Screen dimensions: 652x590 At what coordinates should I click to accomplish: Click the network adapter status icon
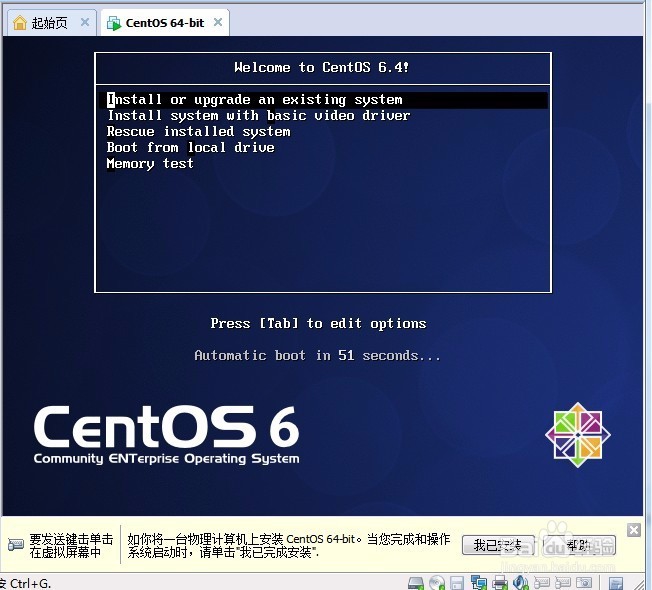(479, 583)
